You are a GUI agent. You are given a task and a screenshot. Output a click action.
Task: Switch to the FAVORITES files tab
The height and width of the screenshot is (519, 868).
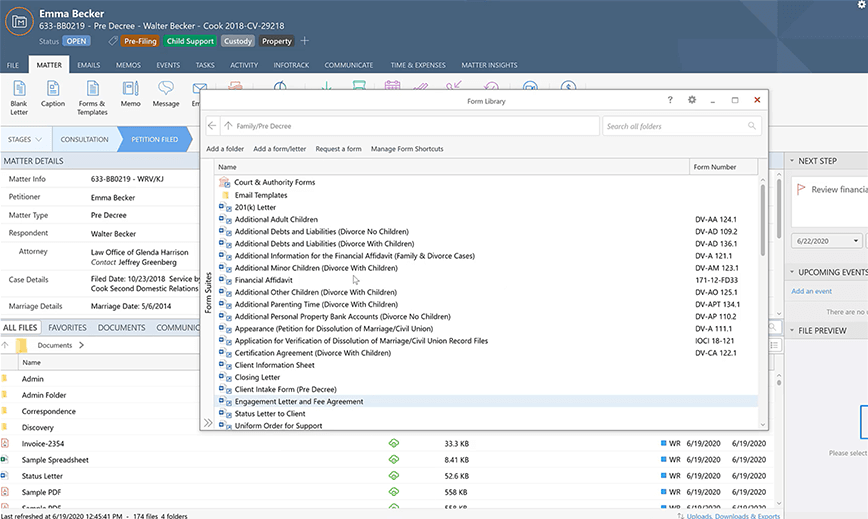[x=68, y=328]
